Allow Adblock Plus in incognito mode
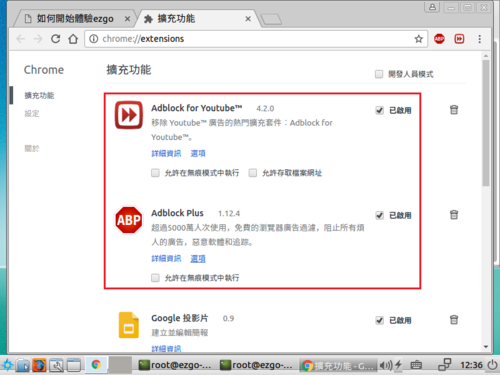Screen dimensions: 500x375 [155, 278]
